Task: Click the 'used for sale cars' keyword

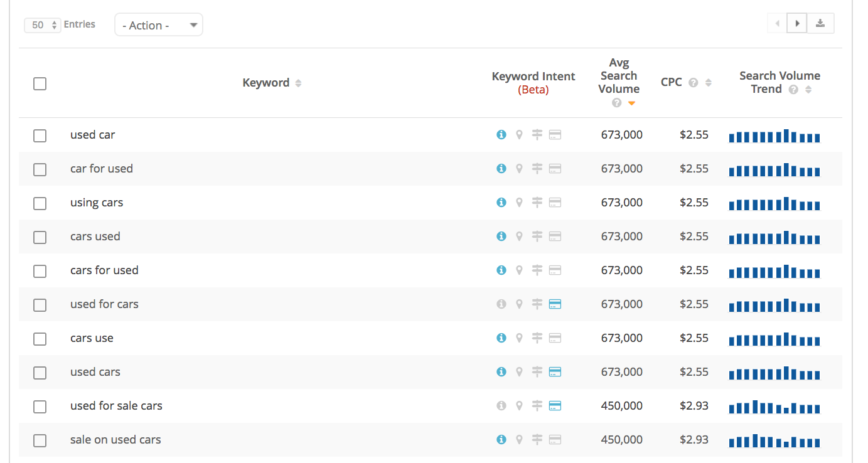Action: 116,406
